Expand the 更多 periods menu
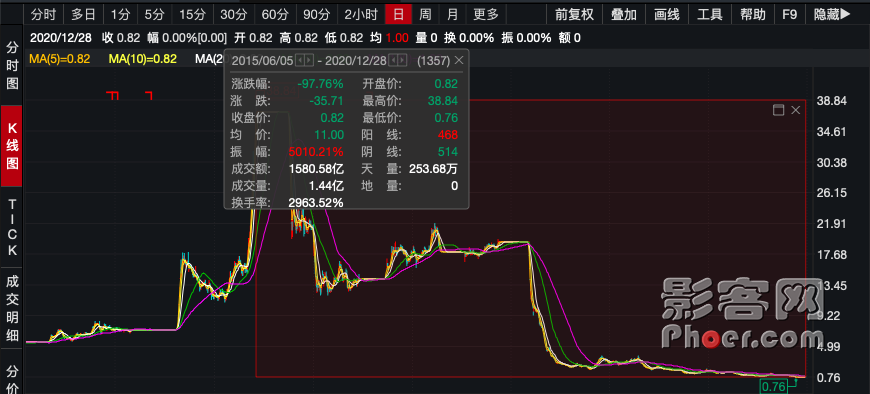The width and height of the screenshot is (870, 394). [x=486, y=14]
